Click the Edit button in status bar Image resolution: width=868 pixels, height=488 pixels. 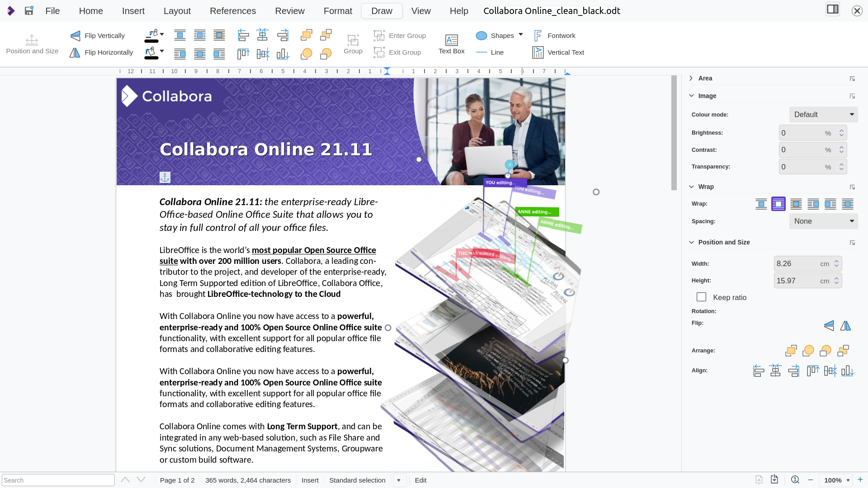click(x=421, y=480)
